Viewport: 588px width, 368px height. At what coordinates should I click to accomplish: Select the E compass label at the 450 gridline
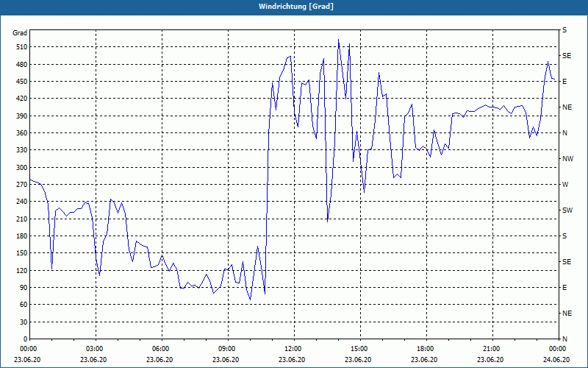[564, 82]
